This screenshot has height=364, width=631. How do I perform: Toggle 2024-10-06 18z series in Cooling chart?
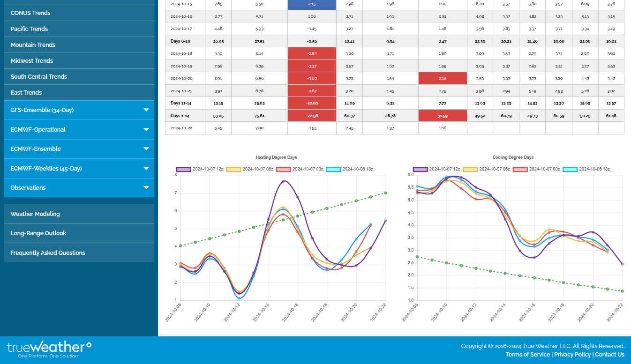586,169
